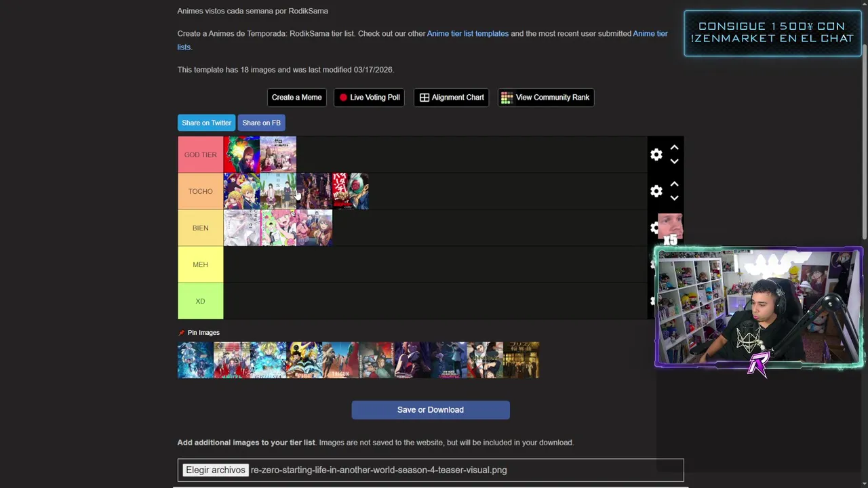Click the BIEN tier label
The width and height of the screenshot is (868, 488).
[200, 228]
